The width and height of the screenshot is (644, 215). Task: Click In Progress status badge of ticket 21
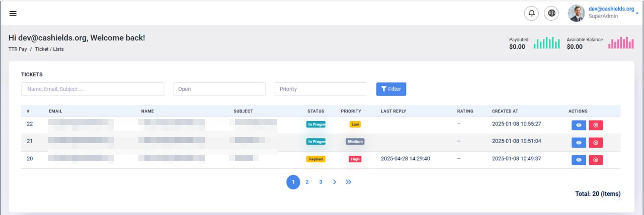[x=316, y=142]
